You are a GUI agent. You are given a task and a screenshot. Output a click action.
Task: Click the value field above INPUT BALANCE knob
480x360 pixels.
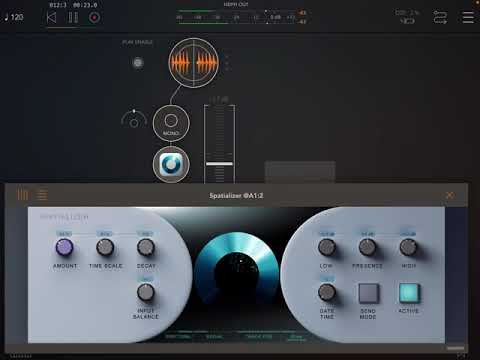(x=146, y=279)
